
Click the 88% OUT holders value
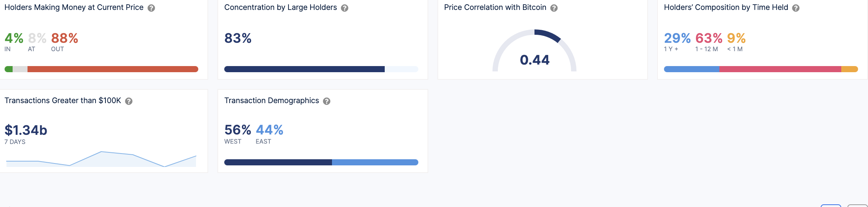click(x=65, y=38)
